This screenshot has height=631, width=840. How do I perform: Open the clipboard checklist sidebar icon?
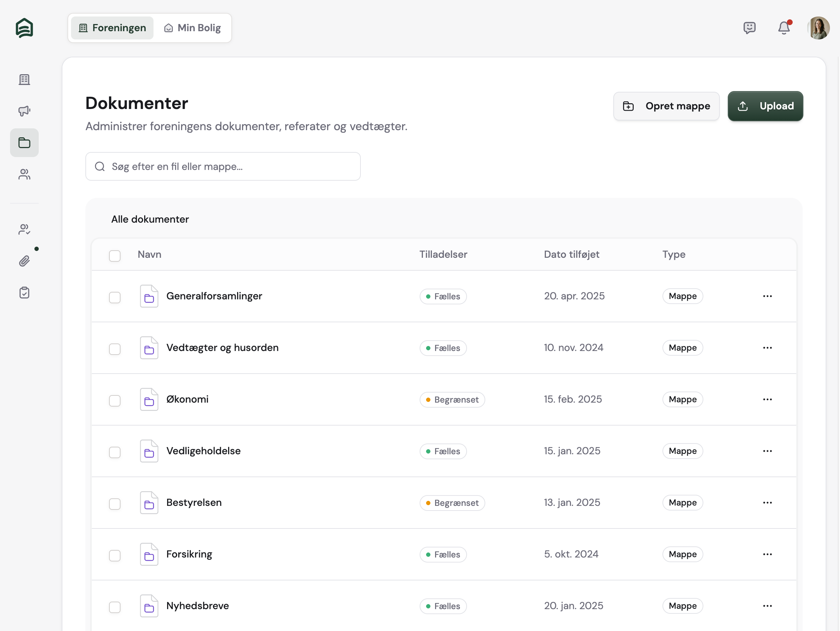[x=24, y=292]
